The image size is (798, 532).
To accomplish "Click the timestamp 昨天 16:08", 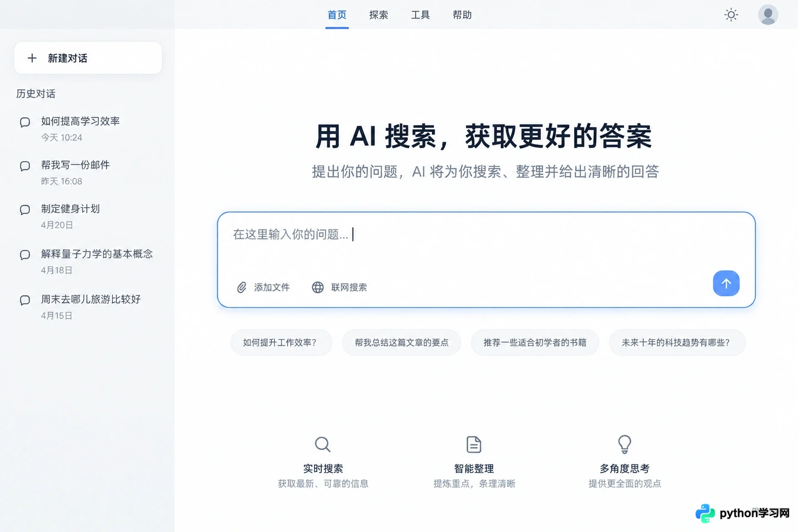I will tap(62, 181).
